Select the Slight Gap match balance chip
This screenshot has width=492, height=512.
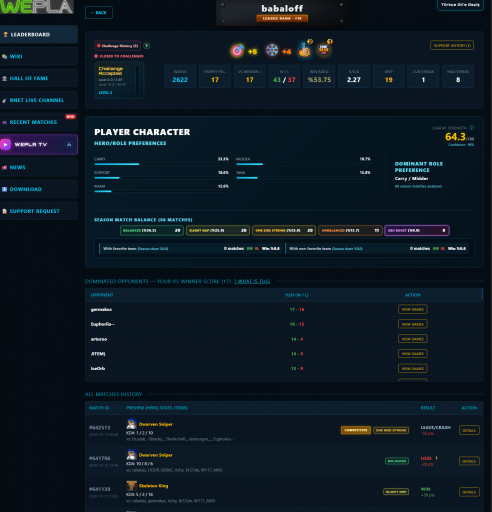pos(218,230)
